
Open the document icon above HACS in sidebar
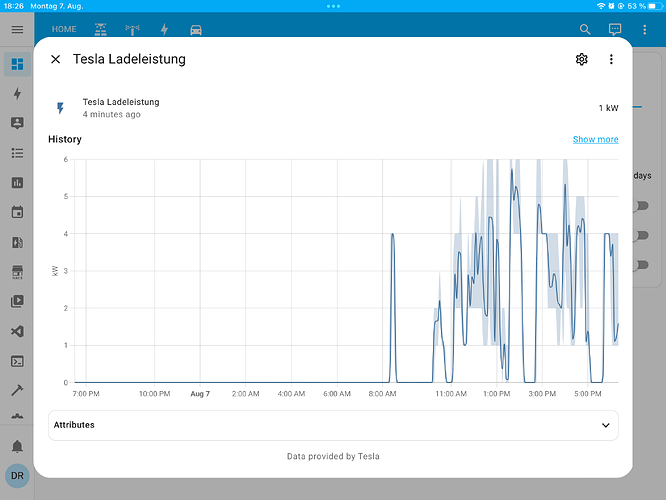click(17, 242)
